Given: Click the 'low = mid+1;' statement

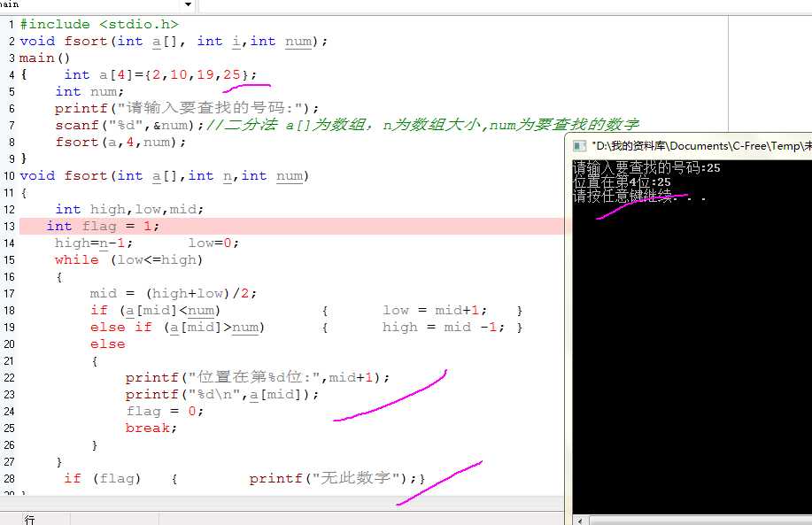Looking at the screenshot, I should click(435, 310).
